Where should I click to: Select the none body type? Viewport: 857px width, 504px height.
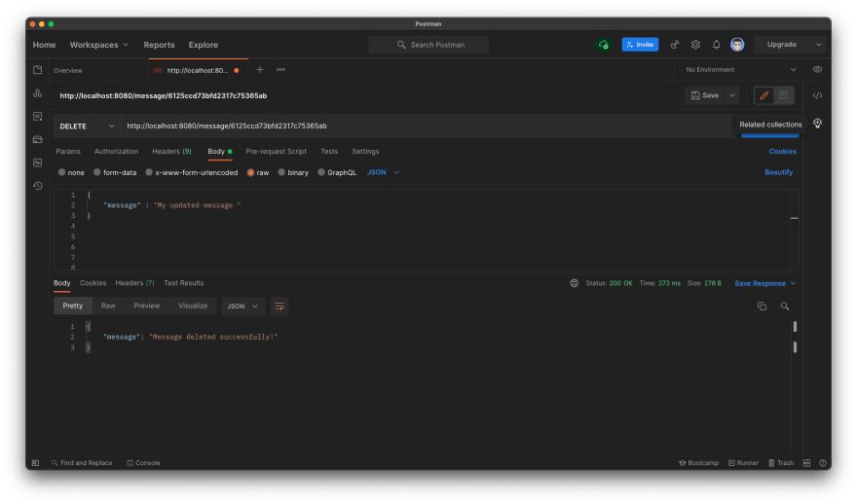point(71,172)
